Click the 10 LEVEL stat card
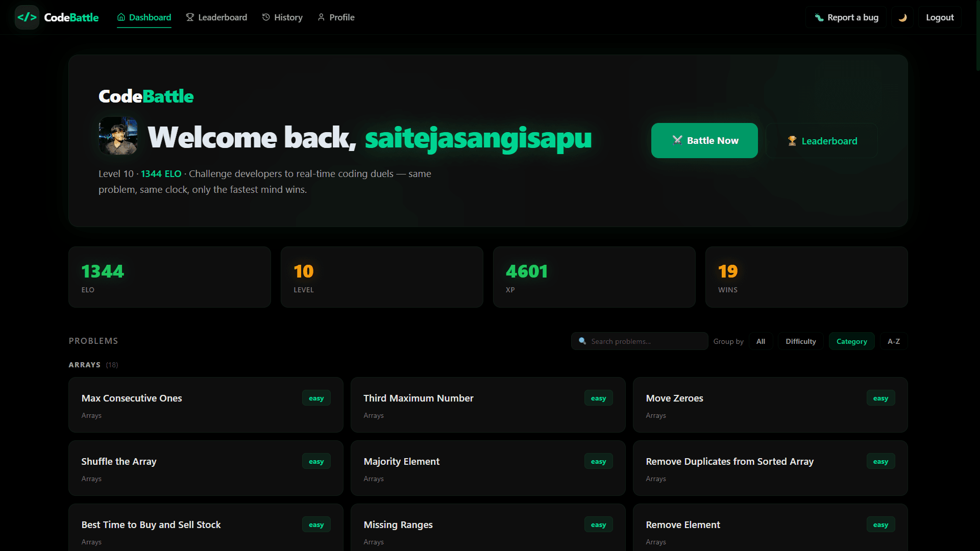Viewport: 980px width, 551px height. (x=382, y=277)
